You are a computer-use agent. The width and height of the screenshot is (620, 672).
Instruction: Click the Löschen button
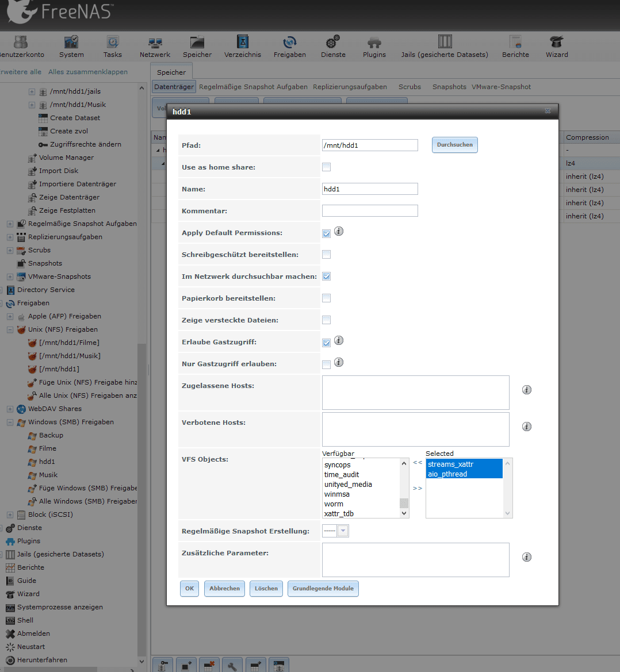266,589
